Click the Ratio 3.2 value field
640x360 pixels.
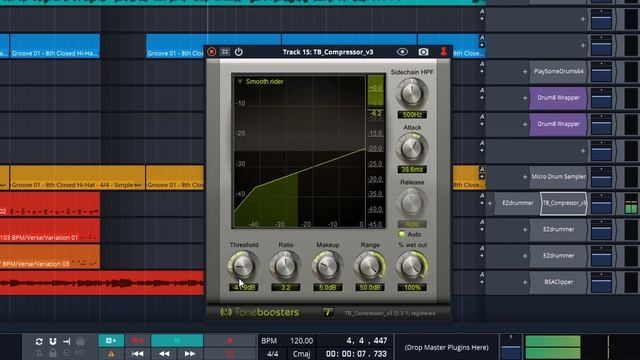285,287
